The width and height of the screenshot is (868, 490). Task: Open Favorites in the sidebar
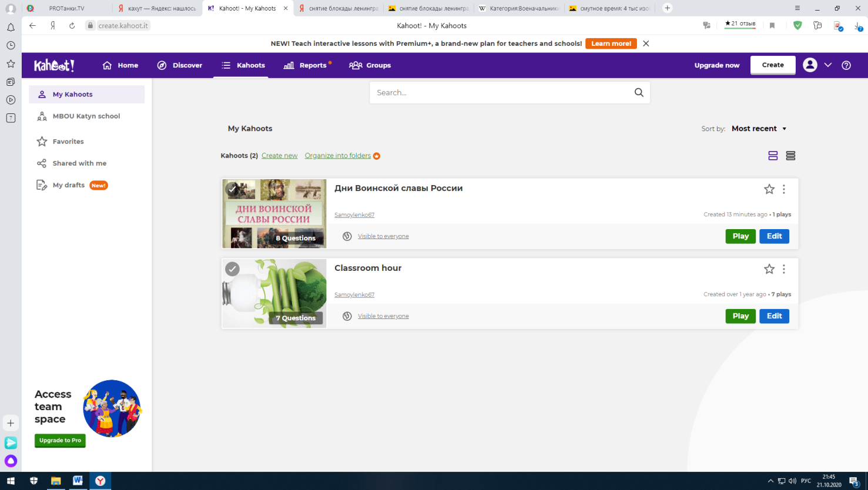(x=86, y=142)
